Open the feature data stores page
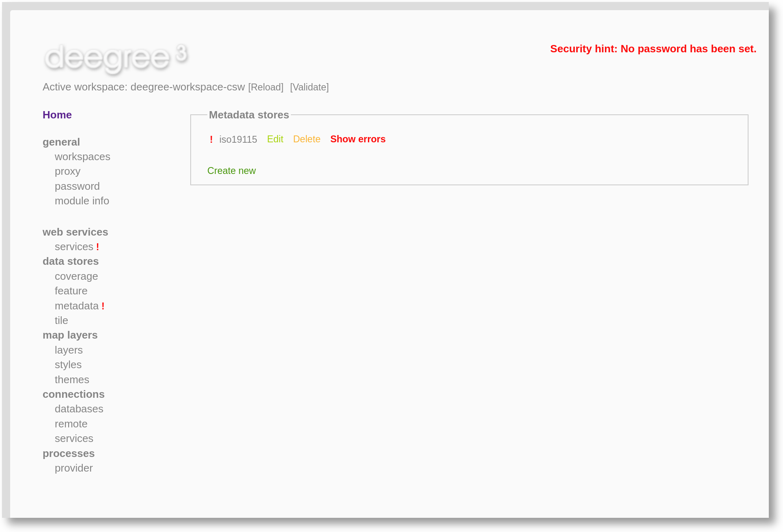783x532 pixels. tap(71, 291)
